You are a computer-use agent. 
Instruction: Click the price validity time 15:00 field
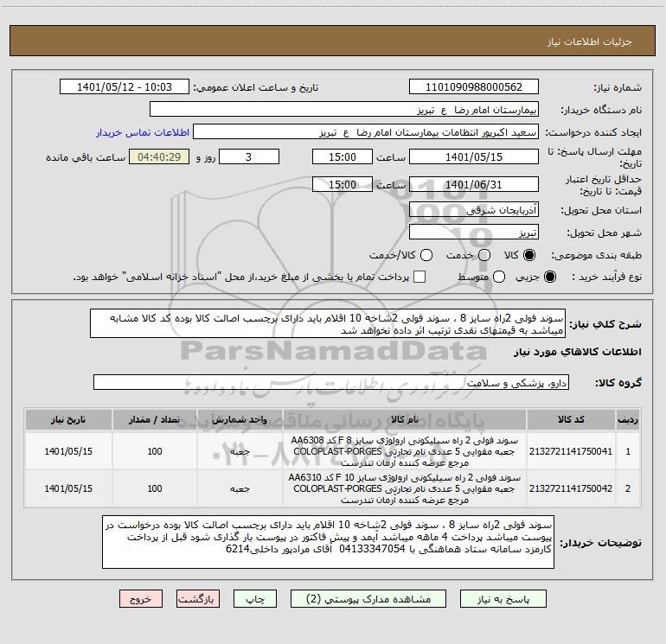(x=343, y=184)
